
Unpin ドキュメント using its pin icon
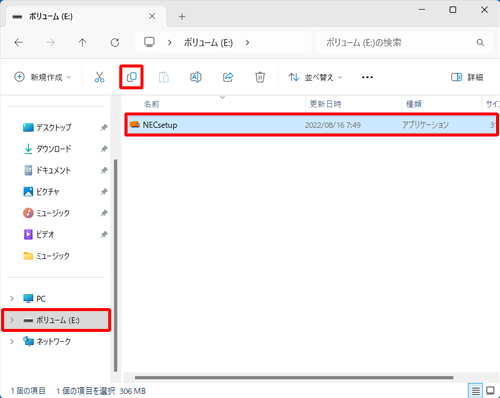pyautogui.click(x=104, y=170)
